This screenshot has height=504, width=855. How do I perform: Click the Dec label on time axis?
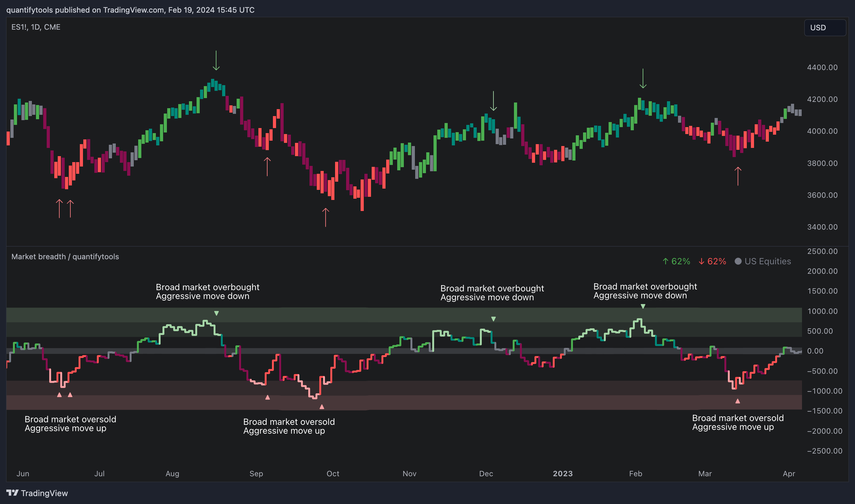click(486, 474)
